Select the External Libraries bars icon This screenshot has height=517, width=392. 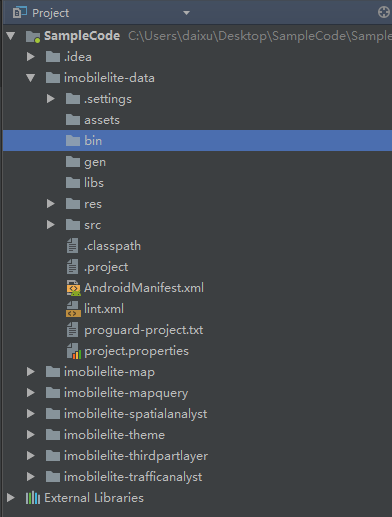coord(33,498)
